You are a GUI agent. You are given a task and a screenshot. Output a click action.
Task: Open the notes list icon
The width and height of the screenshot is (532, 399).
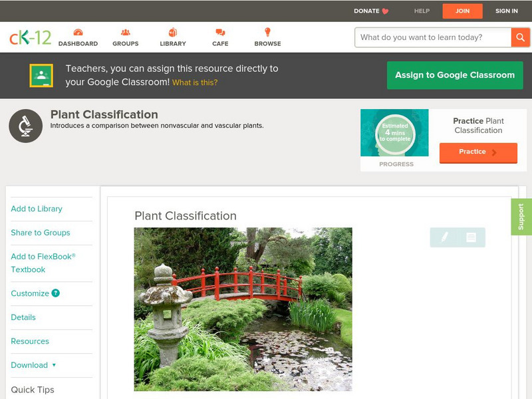(471, 237)
